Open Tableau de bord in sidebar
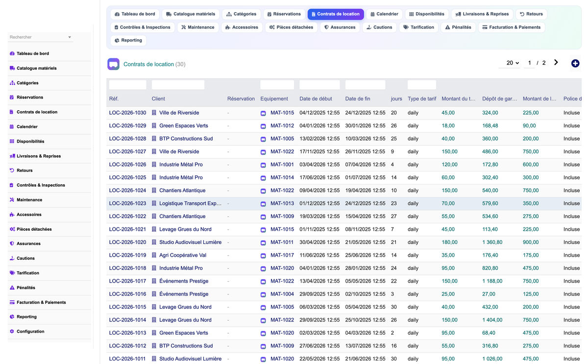The width and height of the screenshot is (588, 364). coord(32,53)
